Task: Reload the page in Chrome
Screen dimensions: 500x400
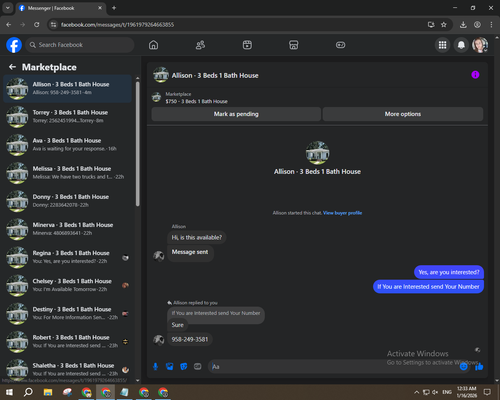Action: (x=37, y=25)
